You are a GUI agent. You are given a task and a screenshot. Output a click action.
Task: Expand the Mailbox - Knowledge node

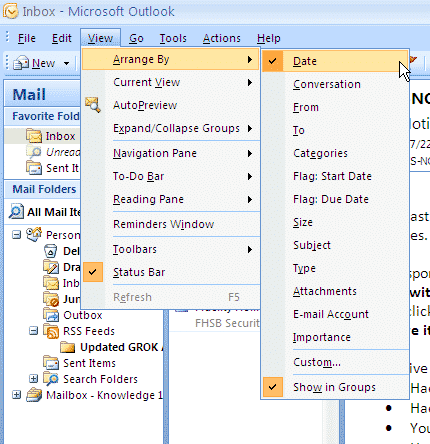click(x=16, y=395)
